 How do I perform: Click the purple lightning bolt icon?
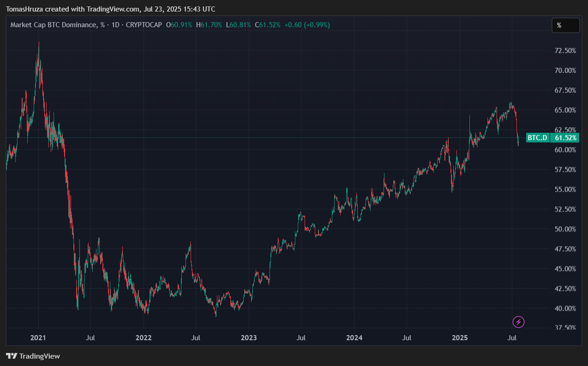(519, 322)
